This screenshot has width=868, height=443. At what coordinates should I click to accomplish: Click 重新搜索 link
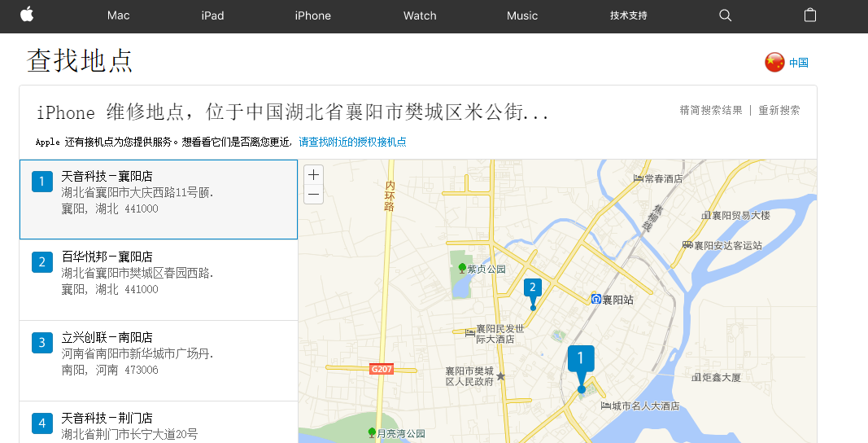pos(779,110)
